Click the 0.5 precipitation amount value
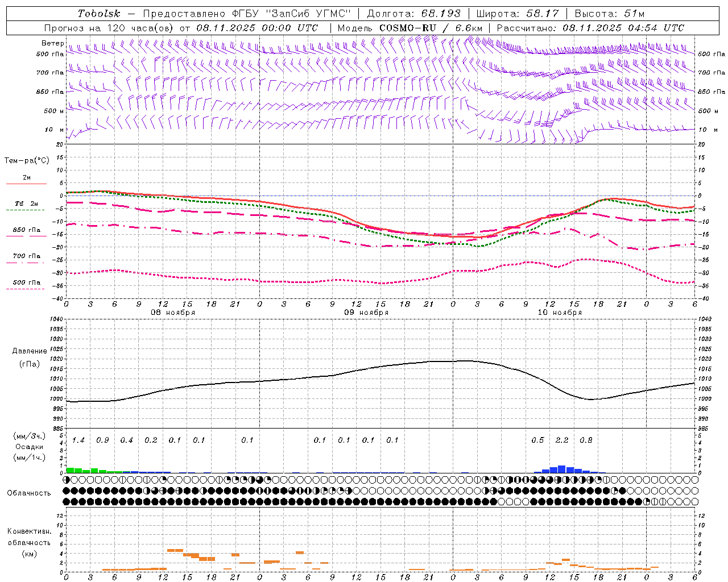 click(537, 440)
